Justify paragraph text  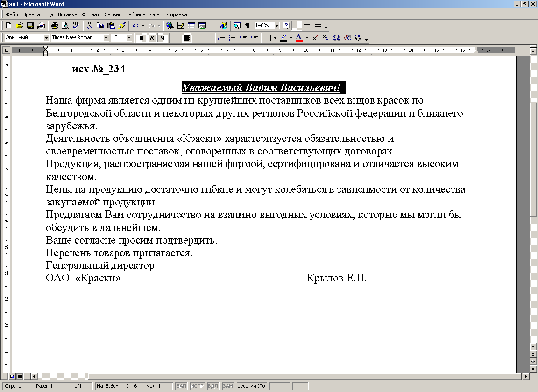208,38
